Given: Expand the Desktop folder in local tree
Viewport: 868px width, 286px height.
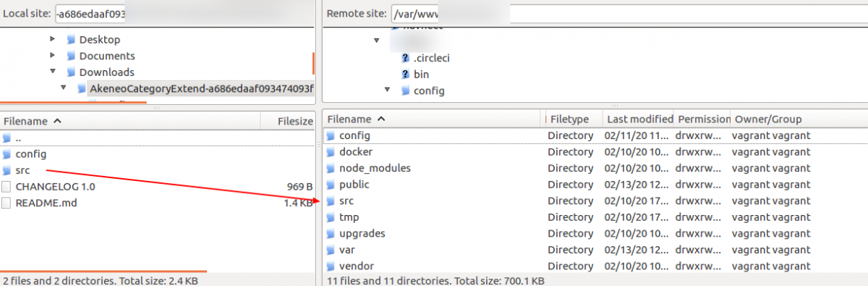Looking at the screenshot, I should point(52,40).
